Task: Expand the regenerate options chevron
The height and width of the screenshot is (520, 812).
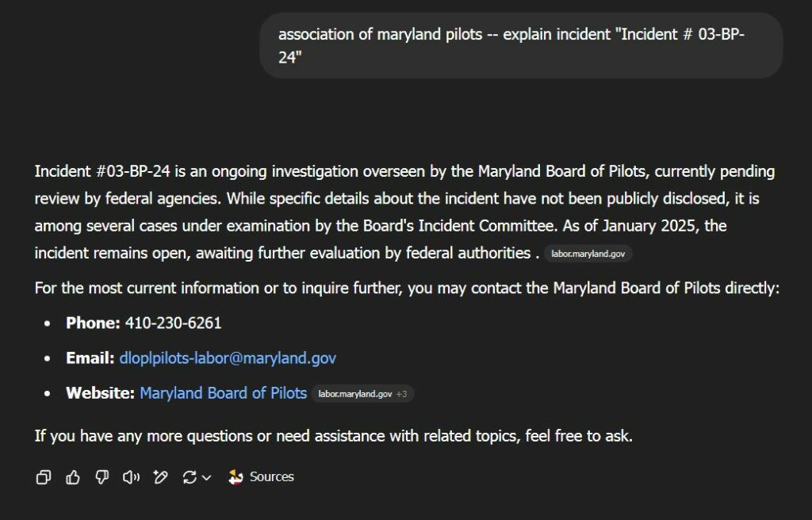Action: pos(206,477)
